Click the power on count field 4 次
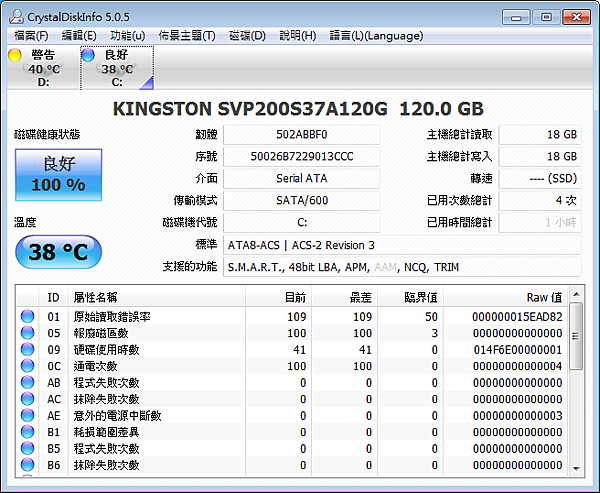Viewport: 600px width, 493px height. coord(540,200)
